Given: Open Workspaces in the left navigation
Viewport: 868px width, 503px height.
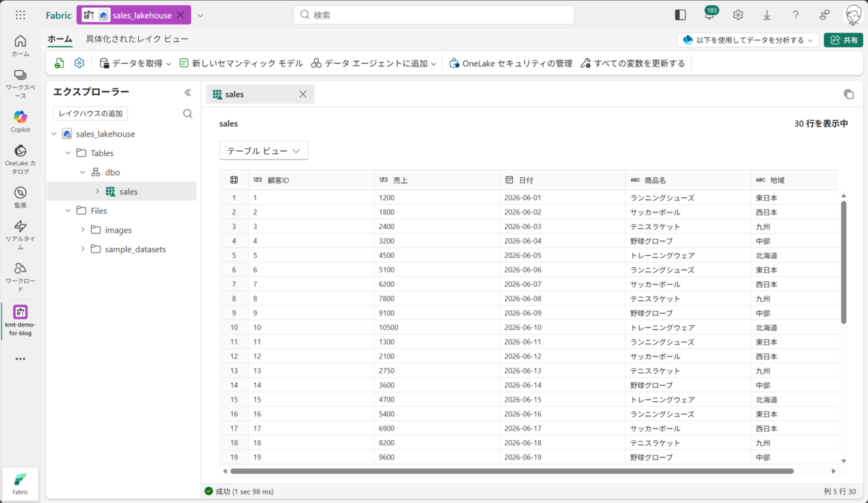Looking at the screenshot, I should click(x=20, y=84).
